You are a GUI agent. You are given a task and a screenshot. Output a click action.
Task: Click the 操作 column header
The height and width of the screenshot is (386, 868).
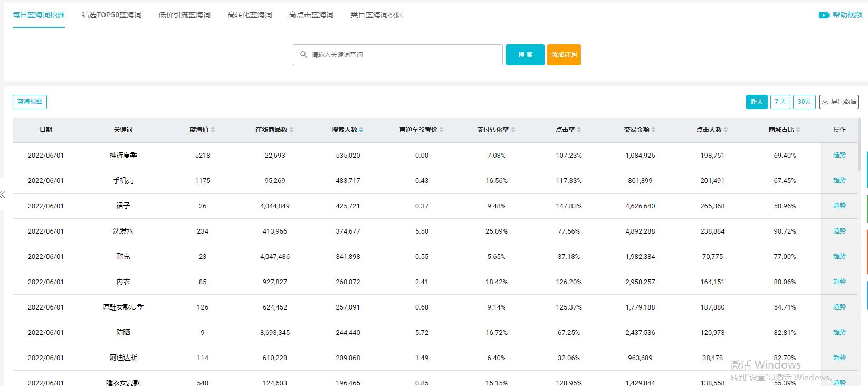839,130
